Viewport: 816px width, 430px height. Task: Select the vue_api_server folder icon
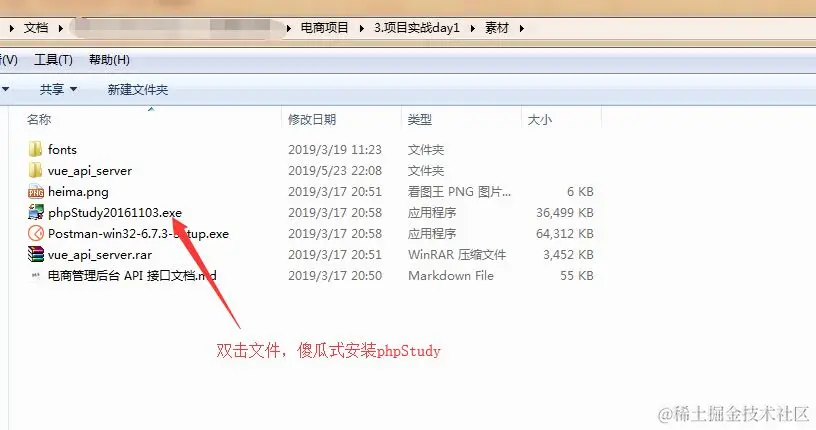35,170
